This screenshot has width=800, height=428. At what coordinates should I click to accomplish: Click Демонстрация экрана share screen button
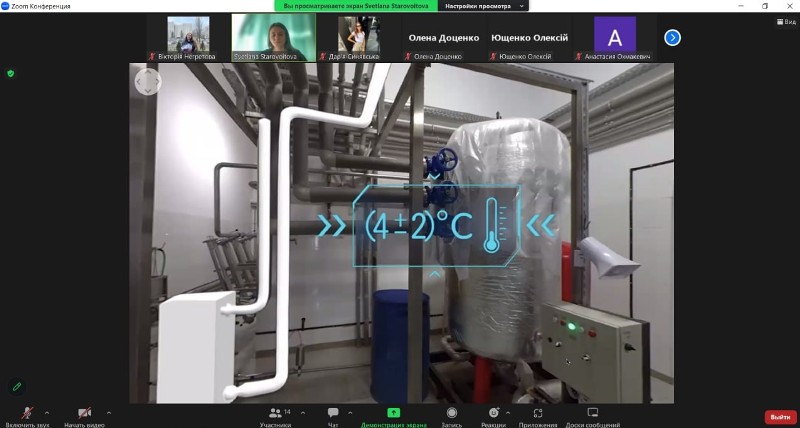coord(393,416)
